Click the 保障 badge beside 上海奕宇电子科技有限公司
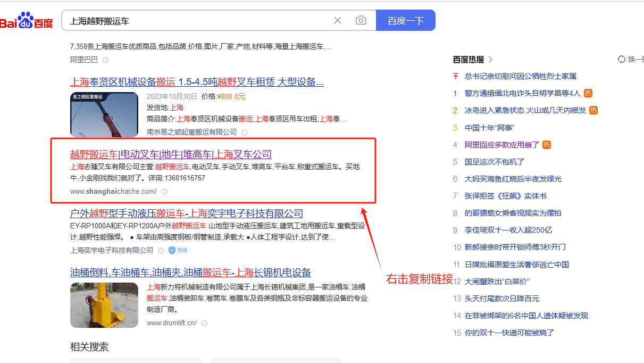The height and width of the screenshot is (363, 644). point(179,250)
